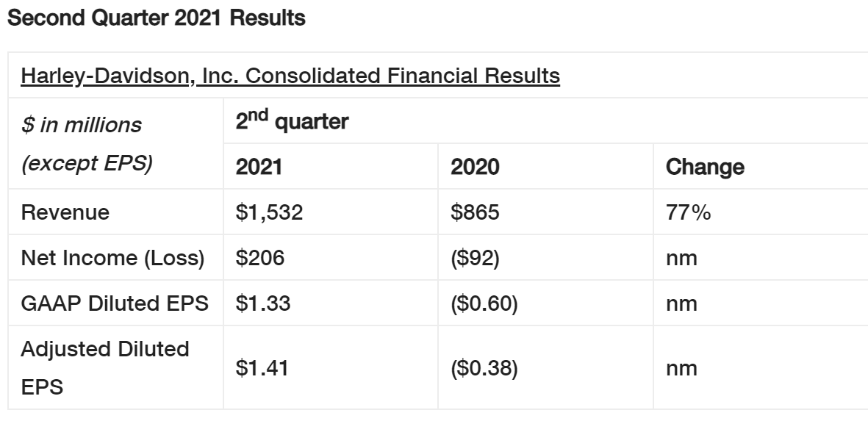Click the 2021 column header

pyautogui.click(x=259, y=167)
